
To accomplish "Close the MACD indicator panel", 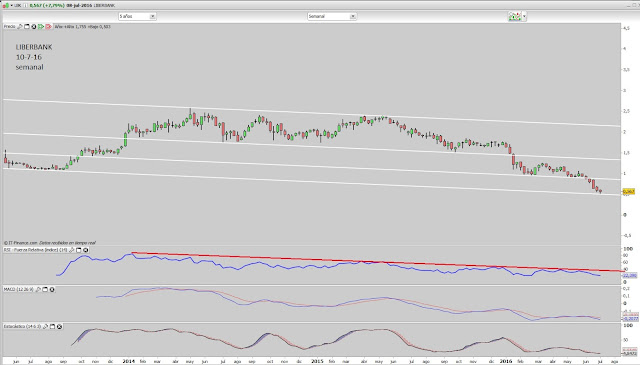I will tap(52, 289).
